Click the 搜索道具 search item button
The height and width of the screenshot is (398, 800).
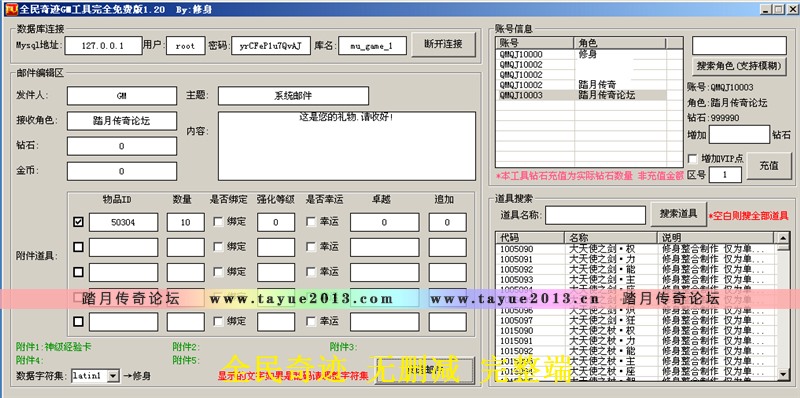(679, 214)
